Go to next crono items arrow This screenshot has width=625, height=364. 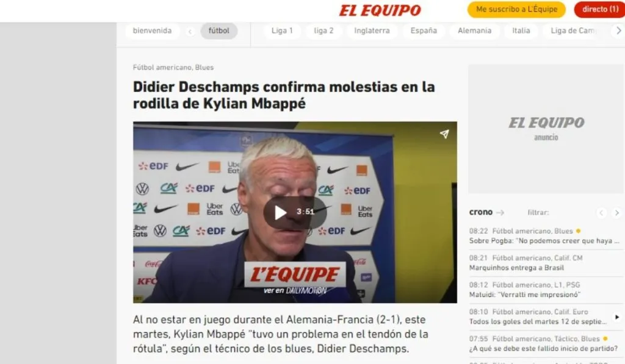616,213
